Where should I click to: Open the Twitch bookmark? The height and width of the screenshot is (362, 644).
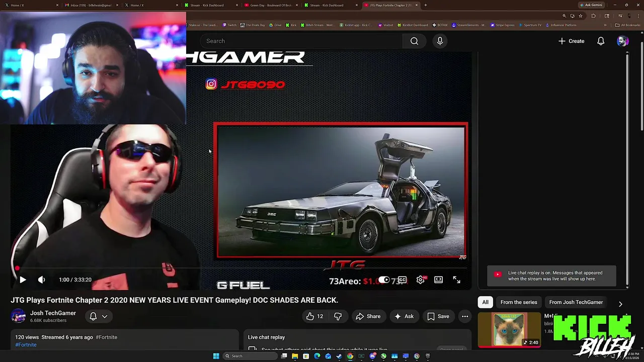click(229, 25)
